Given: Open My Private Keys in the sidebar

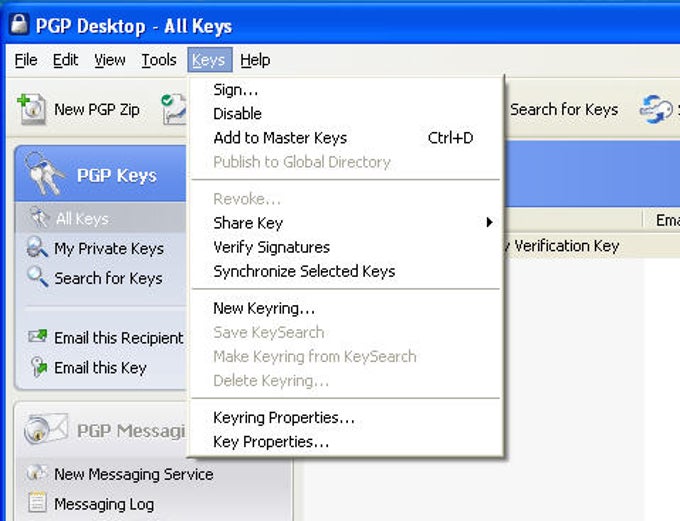Looking at the screenshot, I should 109,249.
